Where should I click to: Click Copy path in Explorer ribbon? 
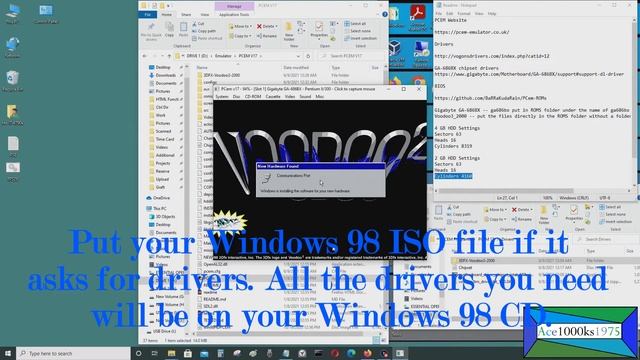pyautogui.click(x=204, y=31)
